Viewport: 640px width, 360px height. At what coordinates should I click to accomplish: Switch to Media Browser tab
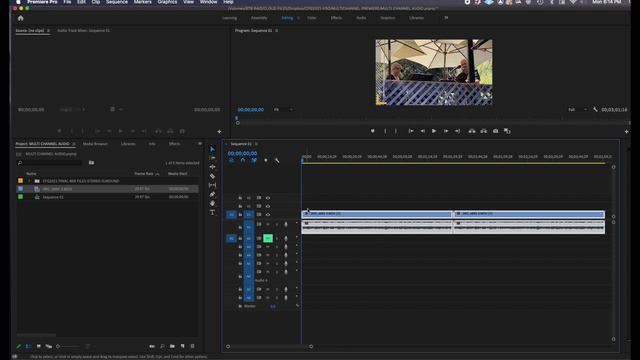[95, 144]
